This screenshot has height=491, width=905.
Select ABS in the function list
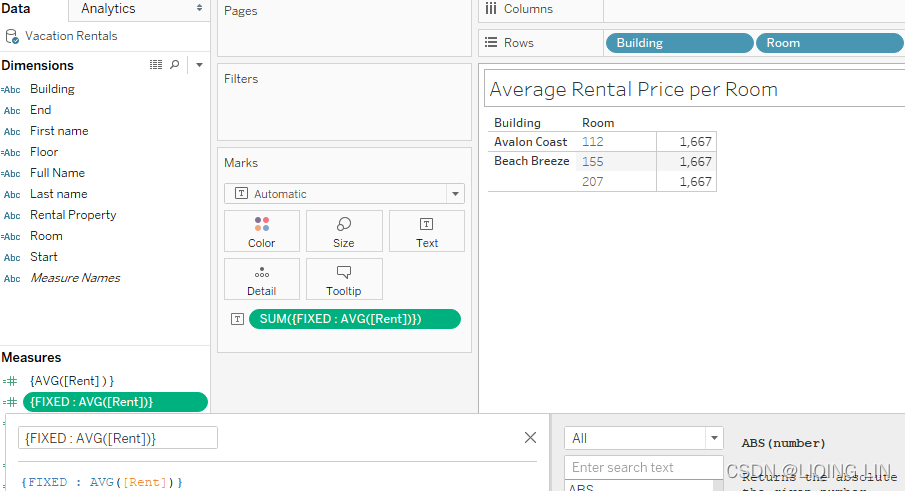pyautogui.click(x=581, y=488)
